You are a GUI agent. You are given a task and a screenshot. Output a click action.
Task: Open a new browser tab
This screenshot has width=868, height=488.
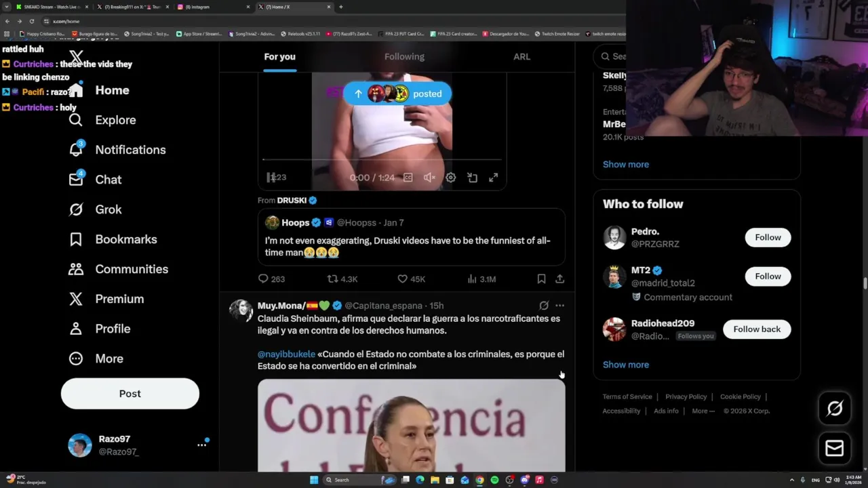340,7
